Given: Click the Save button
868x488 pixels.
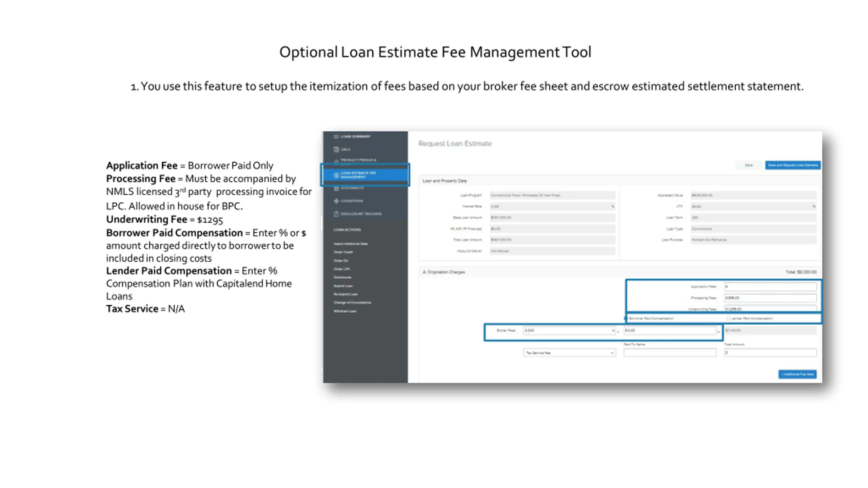Looking at the screenshot, I should [x=748, y=165].
